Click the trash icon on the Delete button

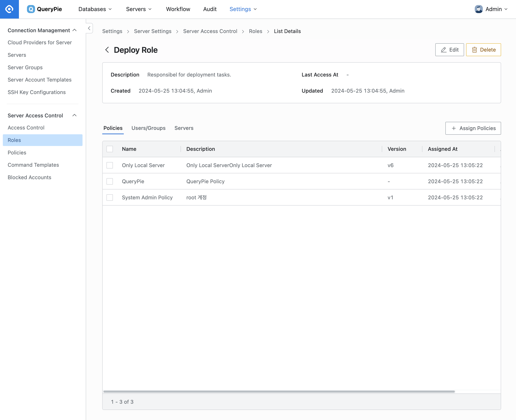tap(474, 50)
